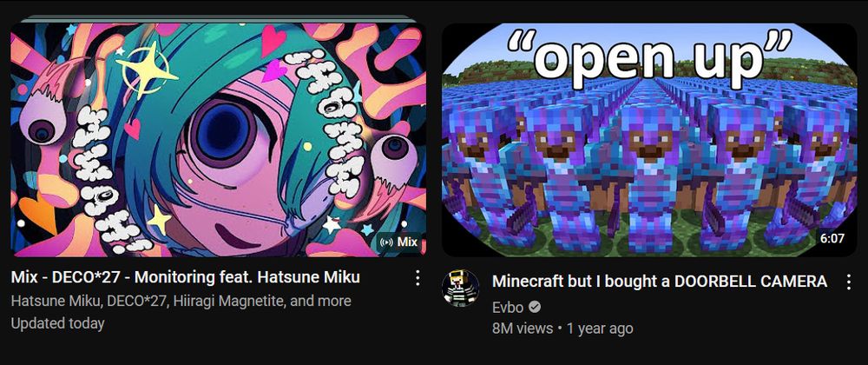Click the stacked playlist bar above mix thumbnail

pos(218,18)
